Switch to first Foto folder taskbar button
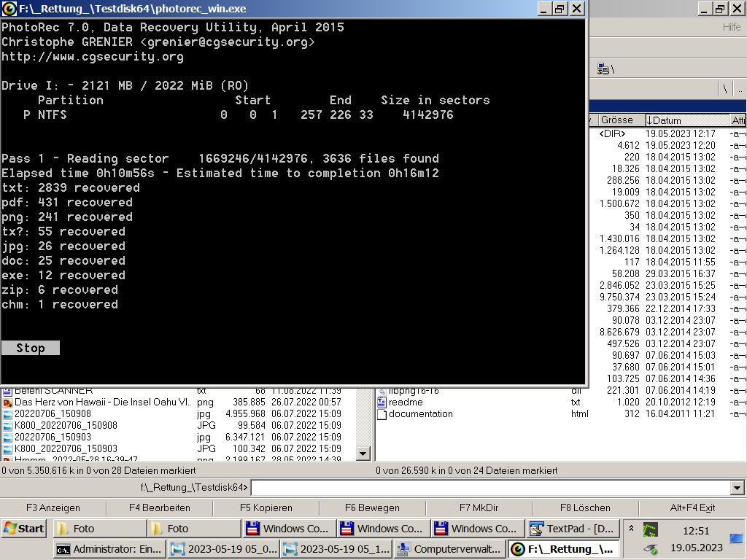Screen dimensions: 747x560 click(98, 529)
